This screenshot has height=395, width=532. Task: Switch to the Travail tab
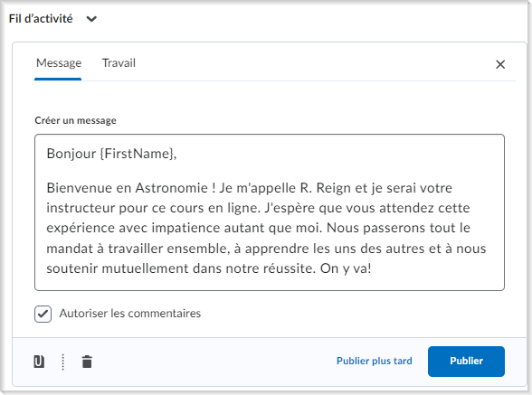[x=119, y=63]
